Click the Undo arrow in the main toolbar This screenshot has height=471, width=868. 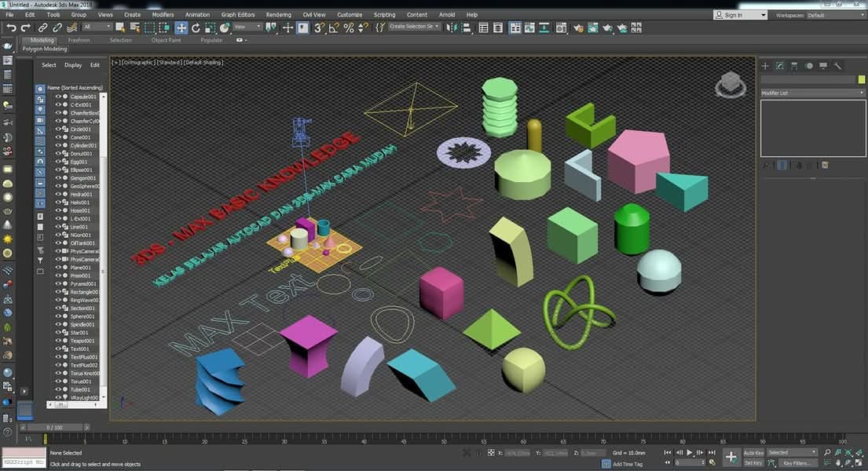point(10,27)
